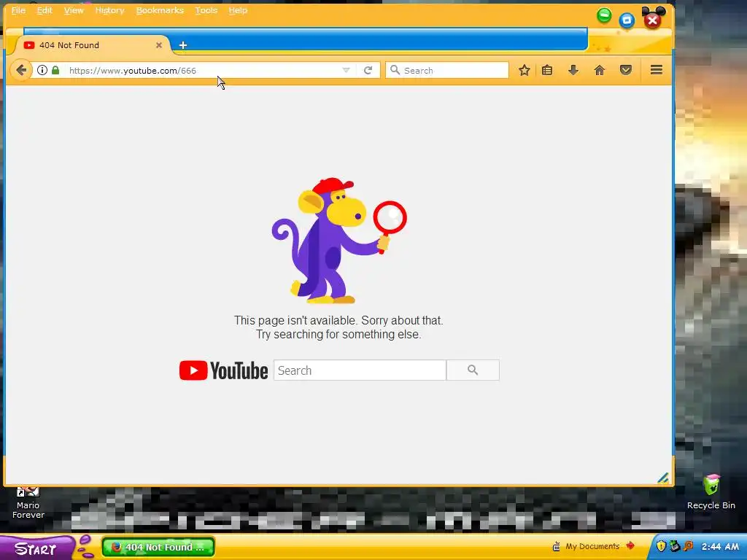Open the downloads arrow panel
Image resolution: width=747 pixels, height=560 pixels.
(x=573, y=71)
